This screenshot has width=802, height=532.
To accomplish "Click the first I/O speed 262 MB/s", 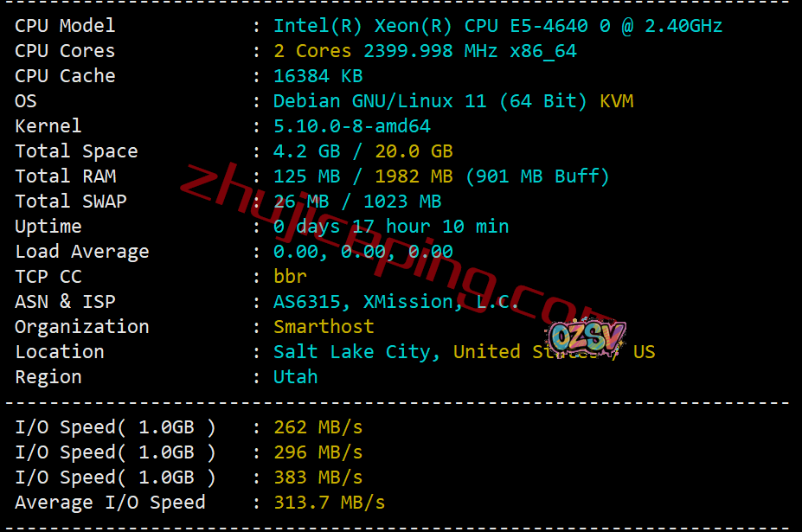I will click(x=318, y=427).
